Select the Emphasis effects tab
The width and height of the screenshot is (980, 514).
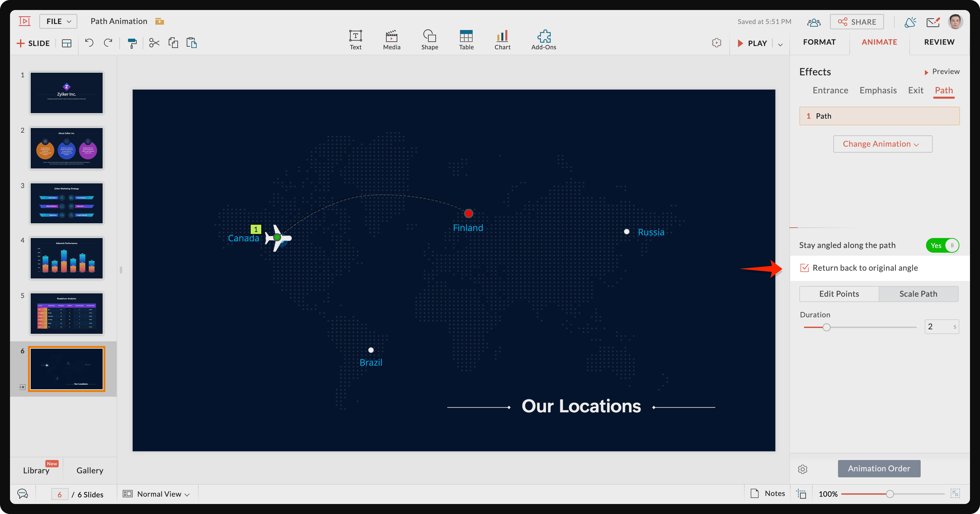878,90
